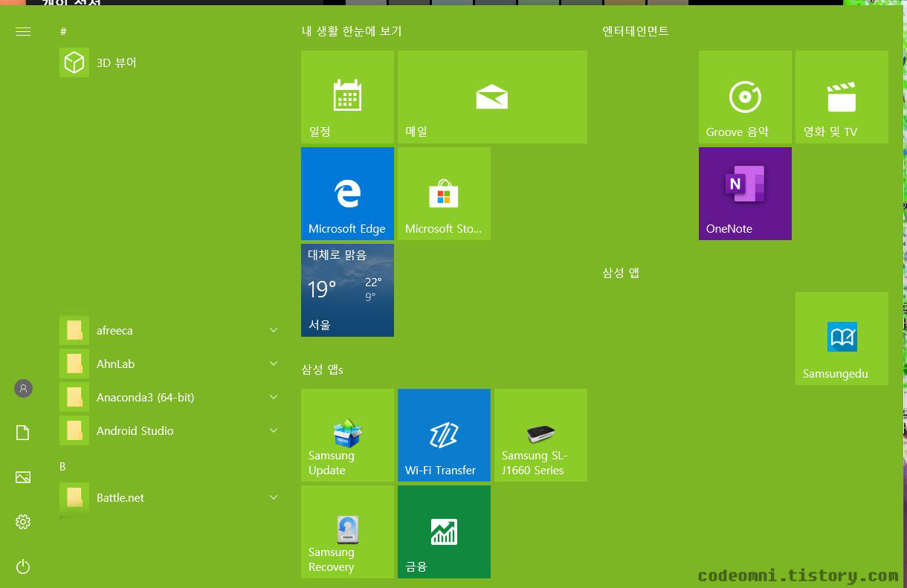Click the Battle.net folder entry
The height and width of the screenshot is (588, 907).
pos(171,497)
